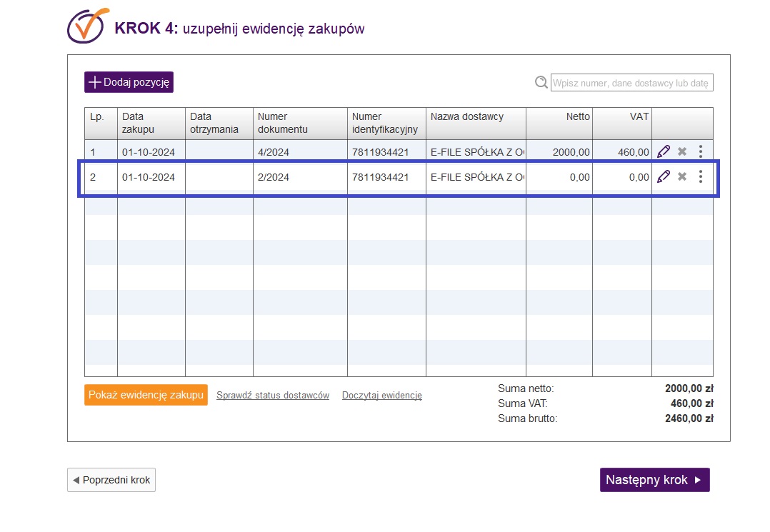
Task: Open the three-dot menu for row 2
Action: click(701, 176)
